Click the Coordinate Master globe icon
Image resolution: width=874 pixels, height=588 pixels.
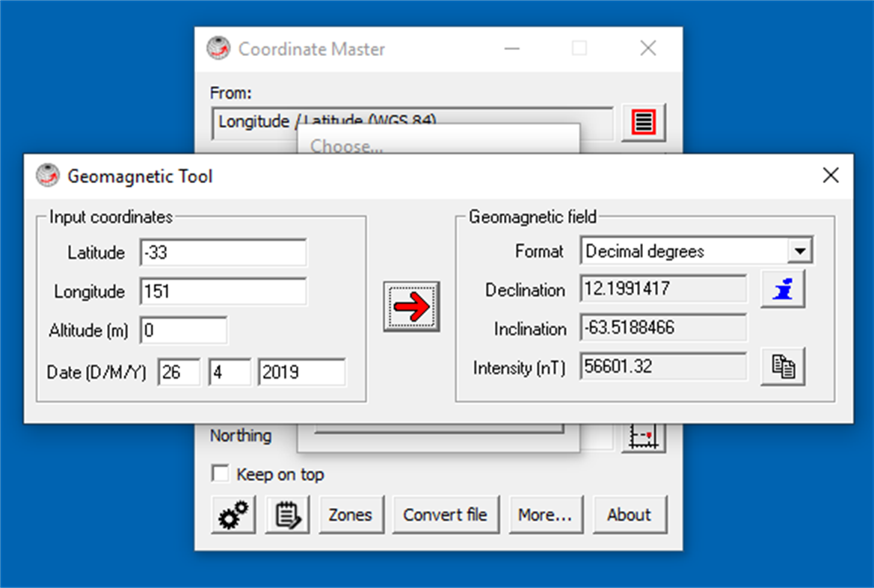click(x=218, y=48)
